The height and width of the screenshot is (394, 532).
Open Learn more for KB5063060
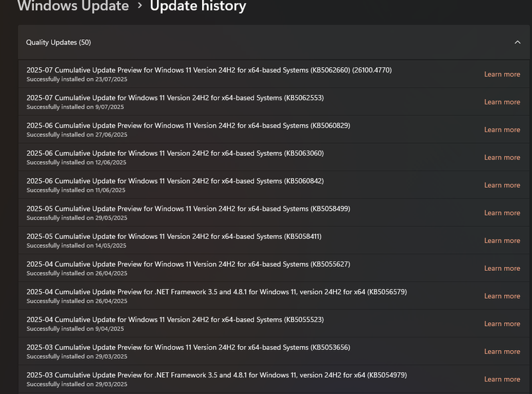tap(502, 158)
